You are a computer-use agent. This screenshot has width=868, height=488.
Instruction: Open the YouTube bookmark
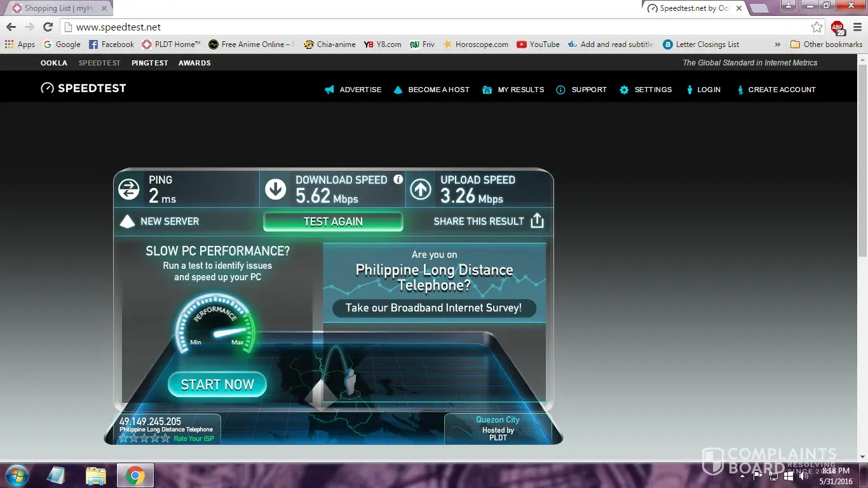[538, 44]
